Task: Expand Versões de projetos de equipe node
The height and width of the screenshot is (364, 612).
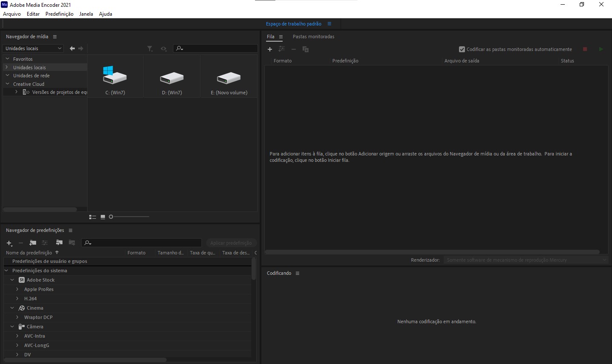Action: [x=16, y=92]
